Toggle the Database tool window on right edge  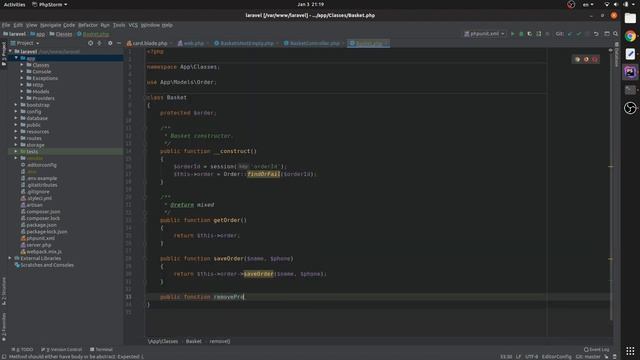[x=617, y=55]
